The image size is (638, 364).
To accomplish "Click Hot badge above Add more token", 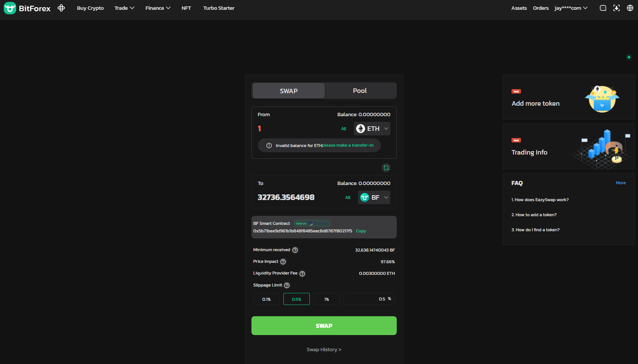I will point(516,91).
